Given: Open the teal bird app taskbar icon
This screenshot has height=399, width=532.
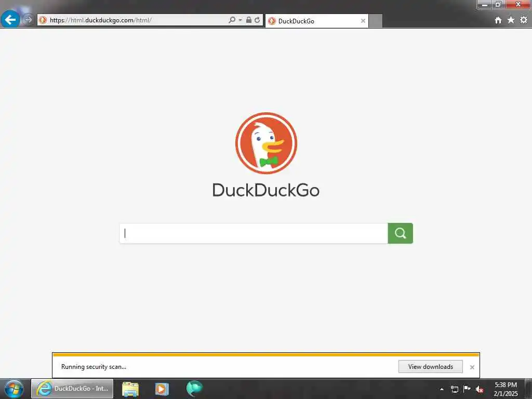Looking at the screenshot, I should [x=194, y=389].
